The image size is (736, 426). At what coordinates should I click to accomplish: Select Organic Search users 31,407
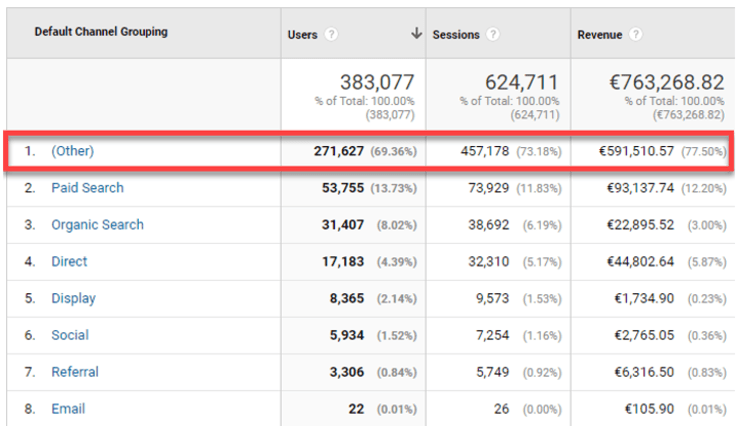[343, 225]
